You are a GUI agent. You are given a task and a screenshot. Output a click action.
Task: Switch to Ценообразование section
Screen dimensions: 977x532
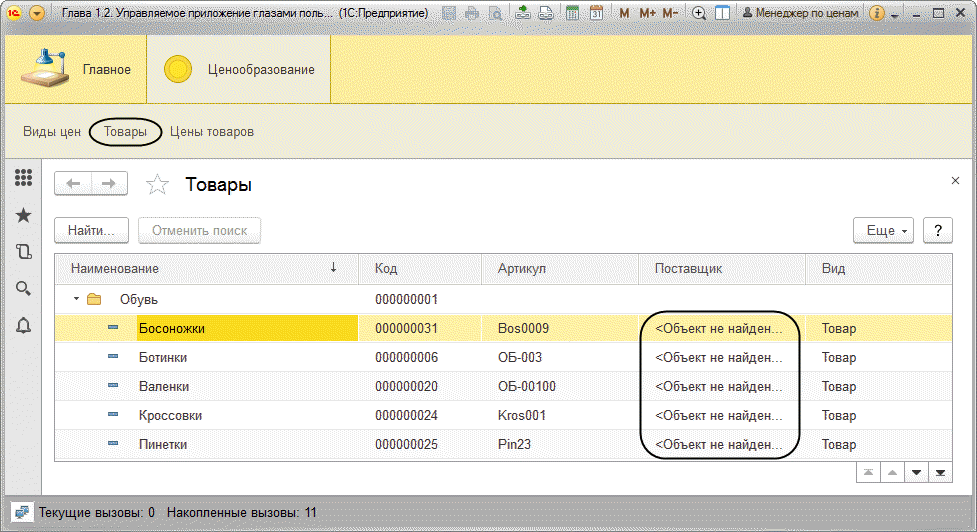pyautogui.click(x=239, y=69)
